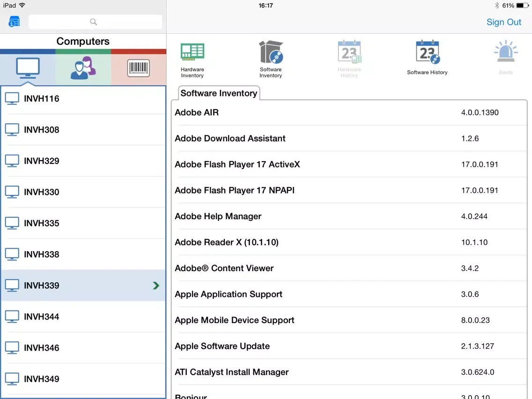Tap the magnifier in the search field

[93, 22]
